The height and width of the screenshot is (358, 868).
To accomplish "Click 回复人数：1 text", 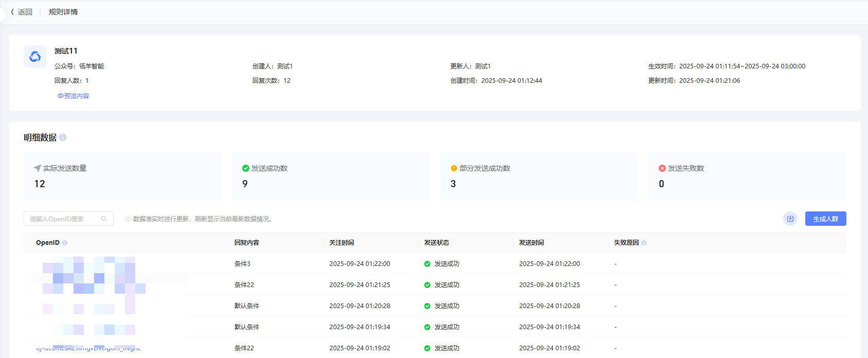I will pyautogui.click(x=71, y=81).
